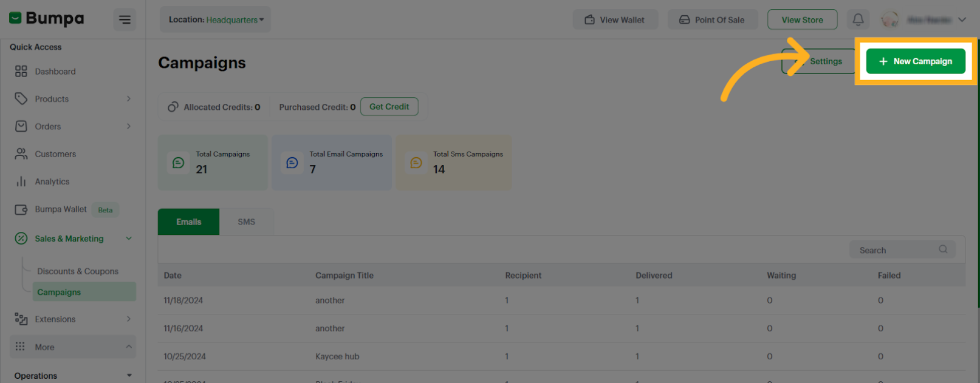Click the search magnifier icon
This screenshot has width=980, height=383.
coord(943,249)
